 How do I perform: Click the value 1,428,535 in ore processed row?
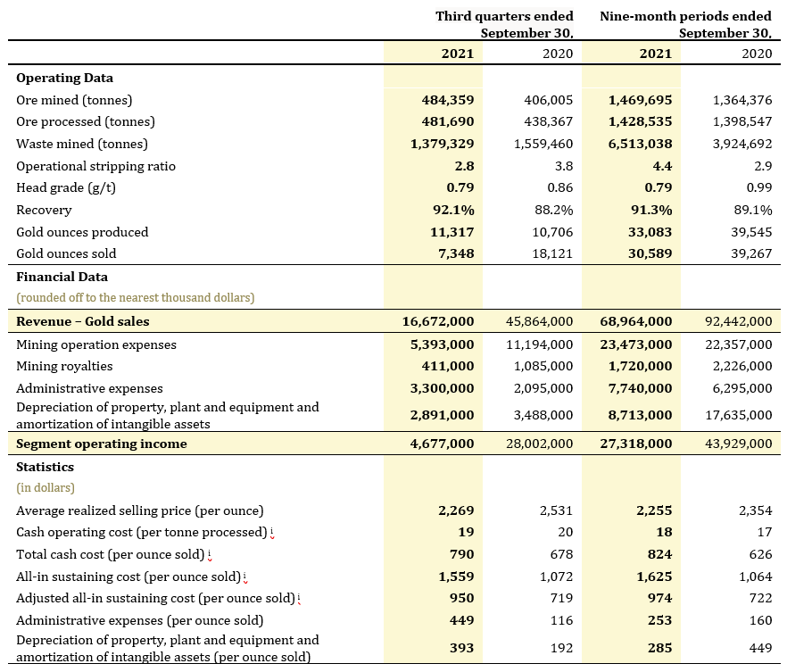640,121
